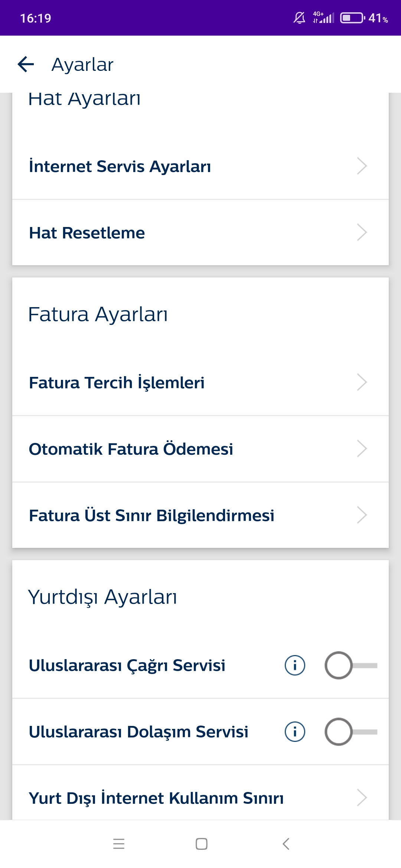Tap the Android recent apps menu icon
The width and height of the screenshot is (401, 868).
click(x=119, y=844)
